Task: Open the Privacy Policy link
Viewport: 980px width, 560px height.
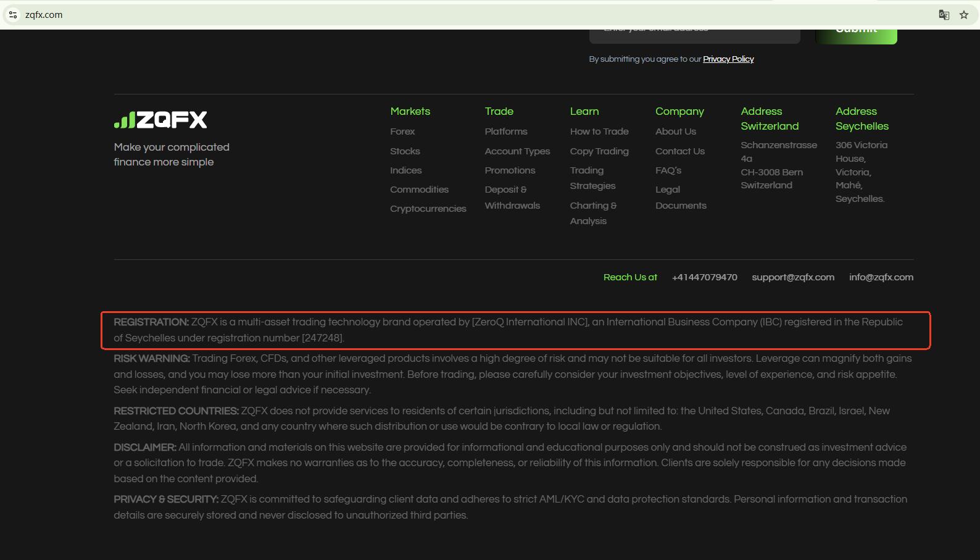Action: [x=728, y=59]
